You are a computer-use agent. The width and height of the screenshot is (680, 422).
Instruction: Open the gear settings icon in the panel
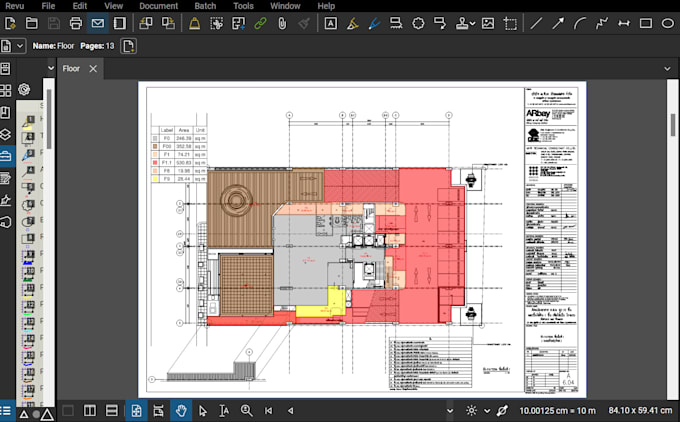[24, 89]
